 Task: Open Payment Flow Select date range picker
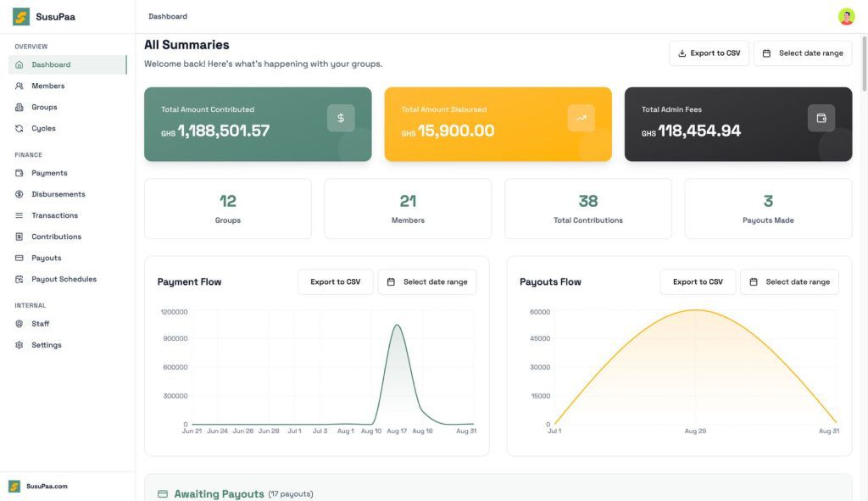pyautogui.click(x=426, y=282)
